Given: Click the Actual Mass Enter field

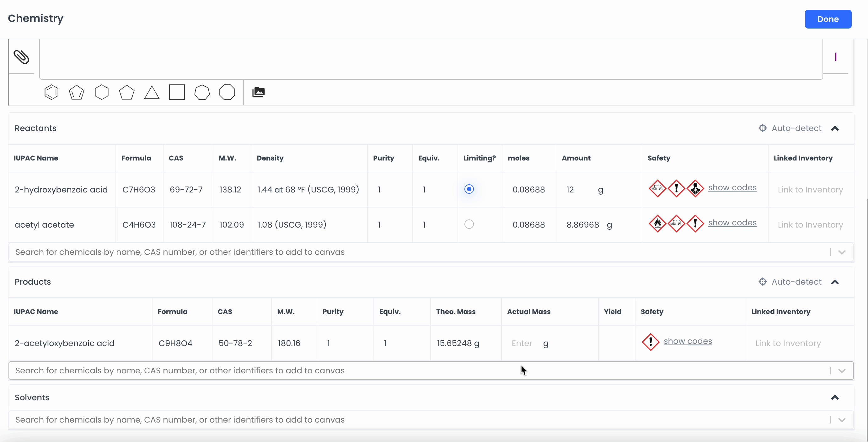Looking at the screenshot, I should 522,343.
